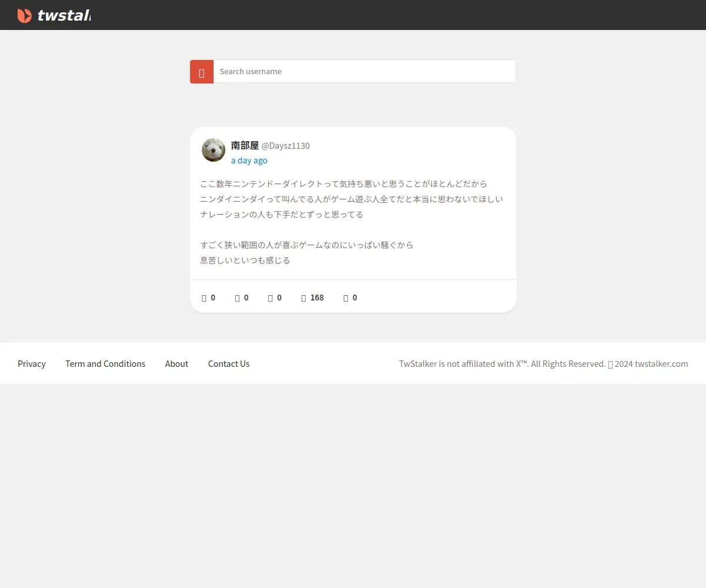Open the Contact Us footer link
The image size is (706, 588).
(x=229, y=364)
